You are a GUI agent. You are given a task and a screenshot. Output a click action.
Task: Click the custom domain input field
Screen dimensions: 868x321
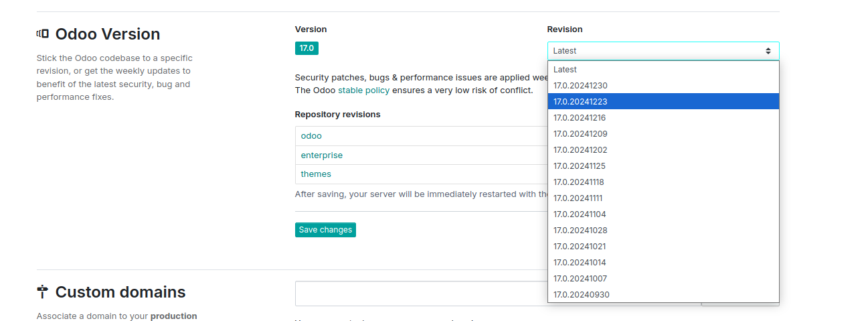click(420, 294)
